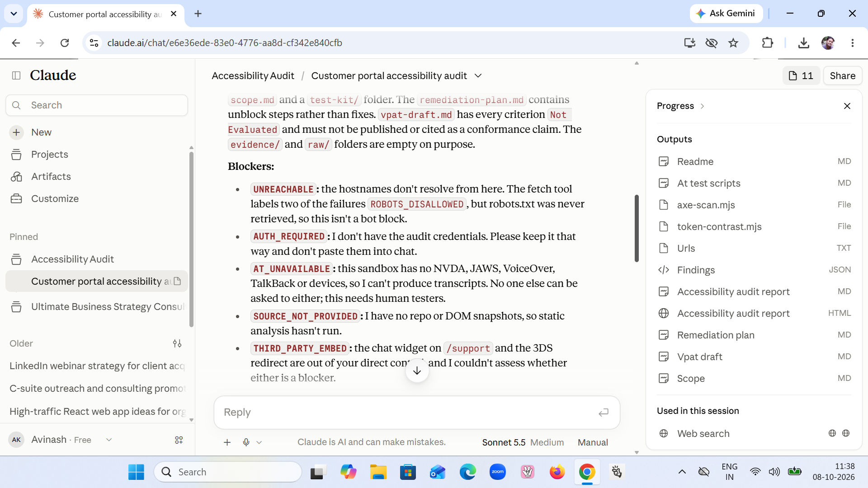Viewport: 868px width, 488px height.
Task: Open File Explorer from the taskbar
Action: [x=378, y=472]
